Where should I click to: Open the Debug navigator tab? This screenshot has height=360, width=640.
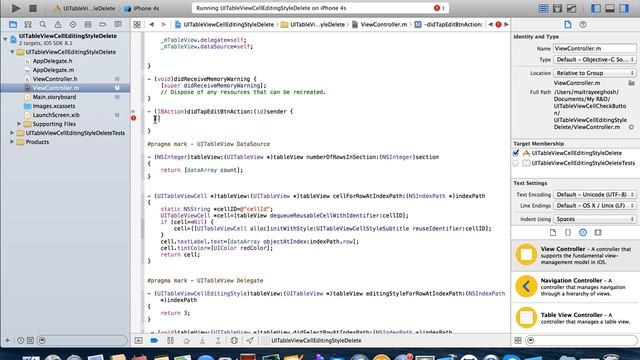click(88, 24)
